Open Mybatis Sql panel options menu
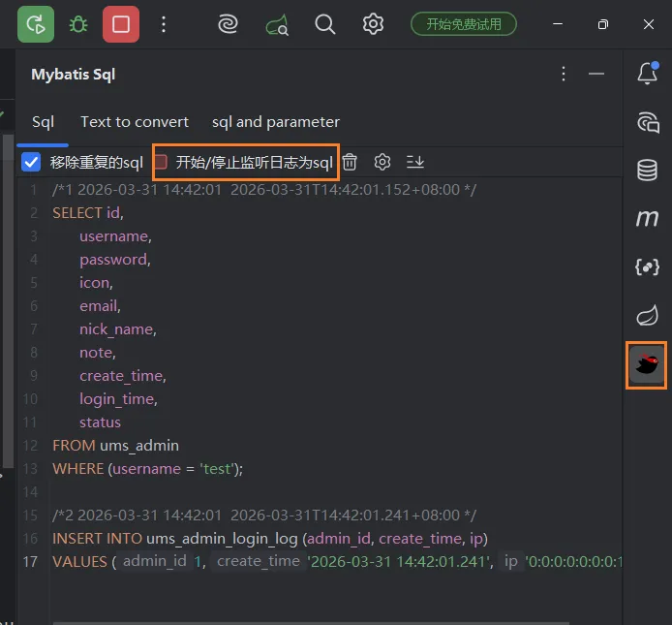The height and width of the screenshot is (625, 672). tap(564, 75)
